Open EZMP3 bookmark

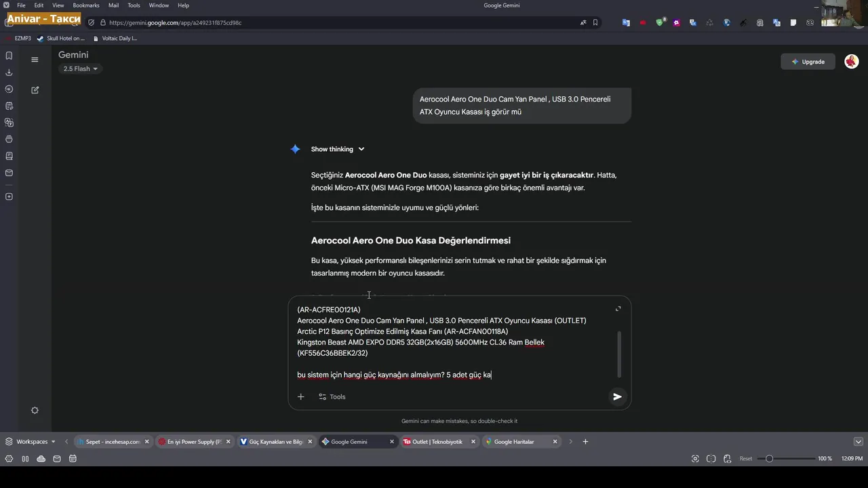pyautogui.click(x=19, y=39)
